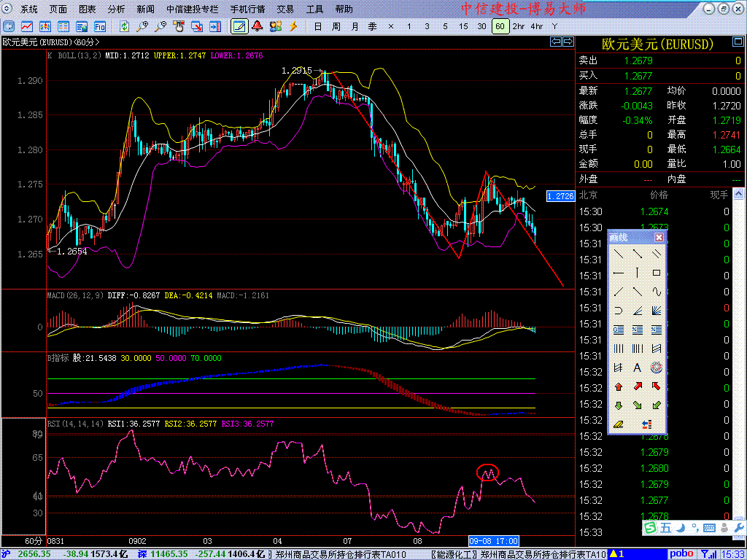Select the rectangle drawing tool
This screenshot has height=560, width=747.
[657, 273]
